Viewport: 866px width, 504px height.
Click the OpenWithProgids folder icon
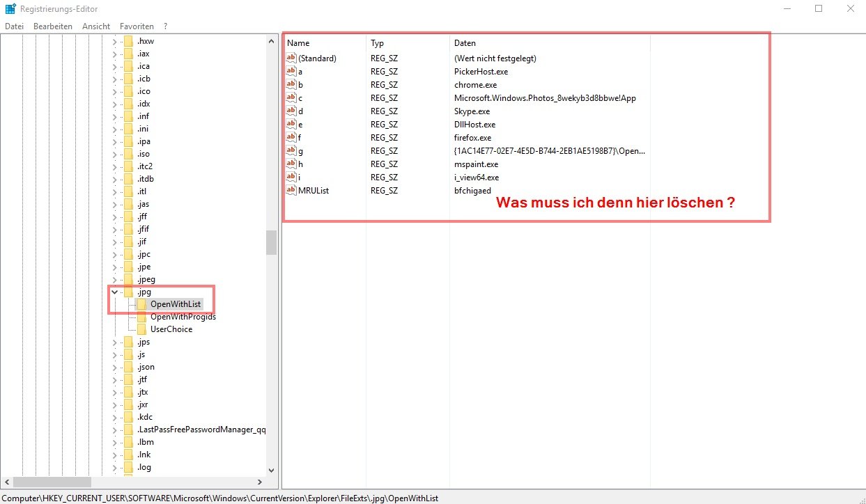(x=141, y=317)
